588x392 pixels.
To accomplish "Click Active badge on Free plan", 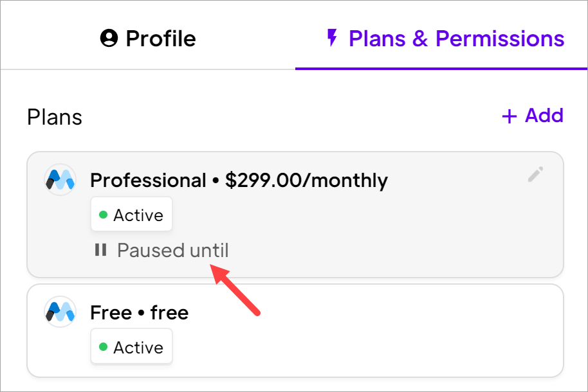I will 132,346.
